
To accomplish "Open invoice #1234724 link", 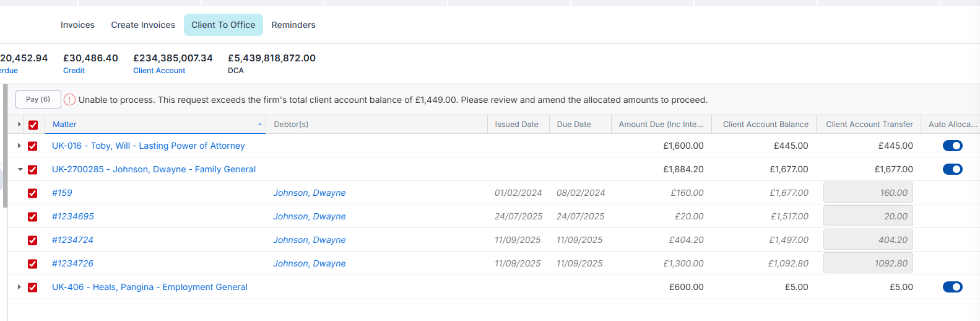I will 72,240.
